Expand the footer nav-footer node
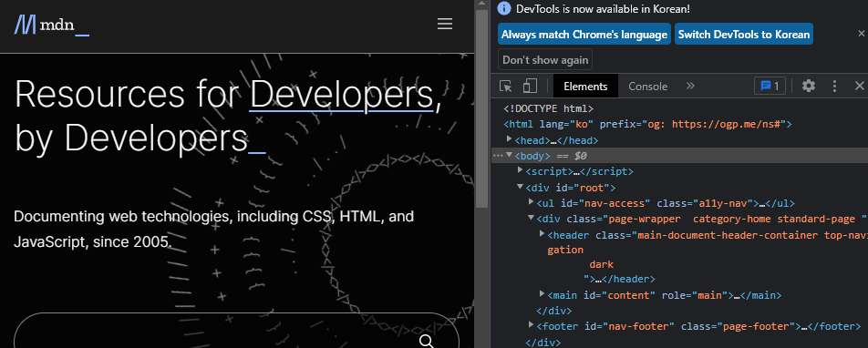Screen dimensions: 868x348 tap(532, 325)
